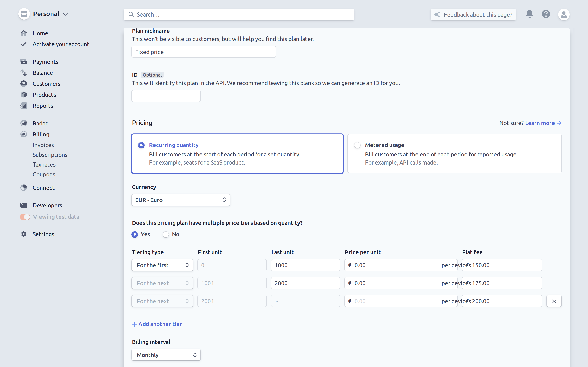Edit the Plan nickname field showing Fixed price
Viewport: 588px width, 367px height.
[x=204, y=52]
